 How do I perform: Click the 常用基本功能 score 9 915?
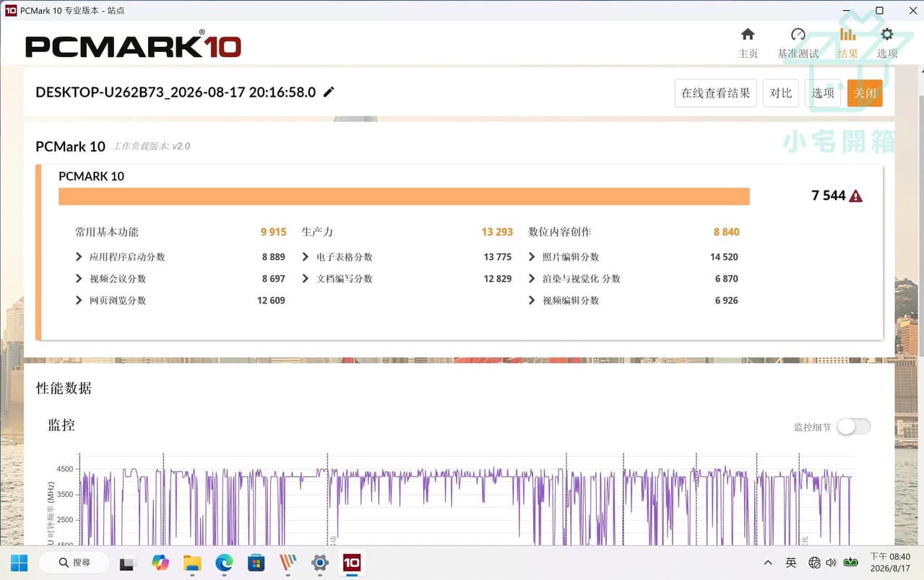274,232
